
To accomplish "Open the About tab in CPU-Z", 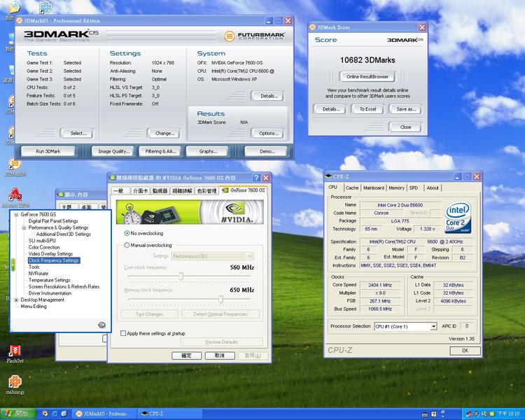I will click(433, 188).
